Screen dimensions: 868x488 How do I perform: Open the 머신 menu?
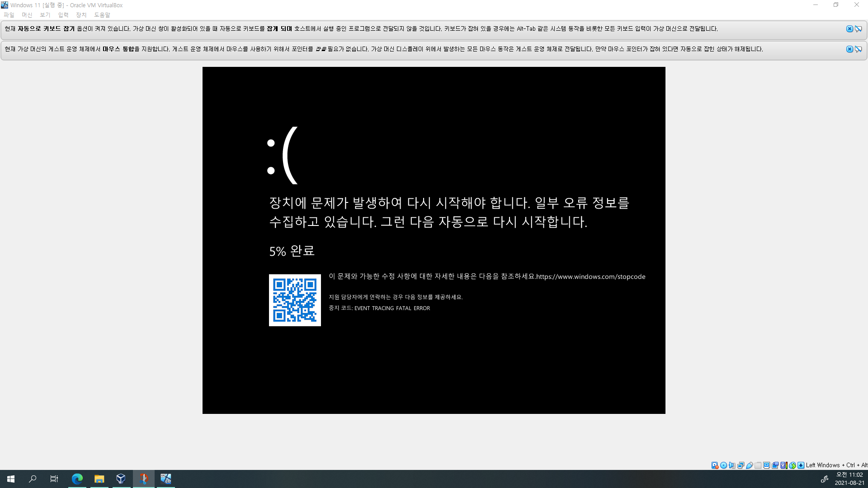[27, 15]
